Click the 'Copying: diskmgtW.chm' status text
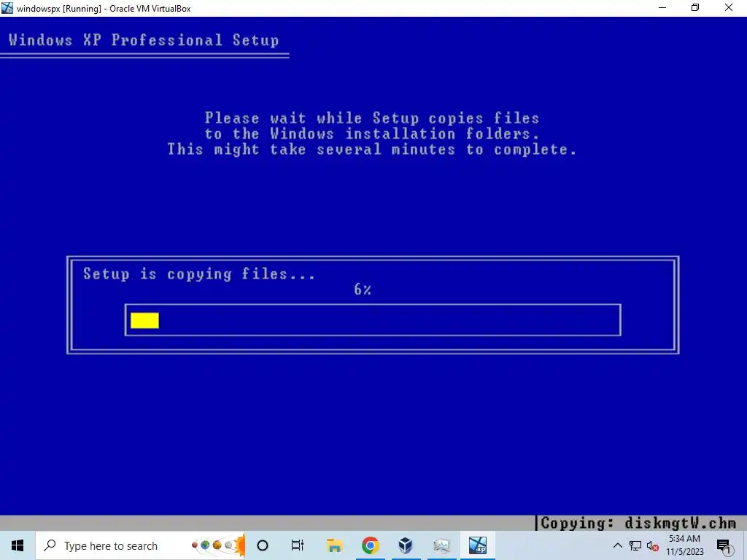 tap(638, 523)
